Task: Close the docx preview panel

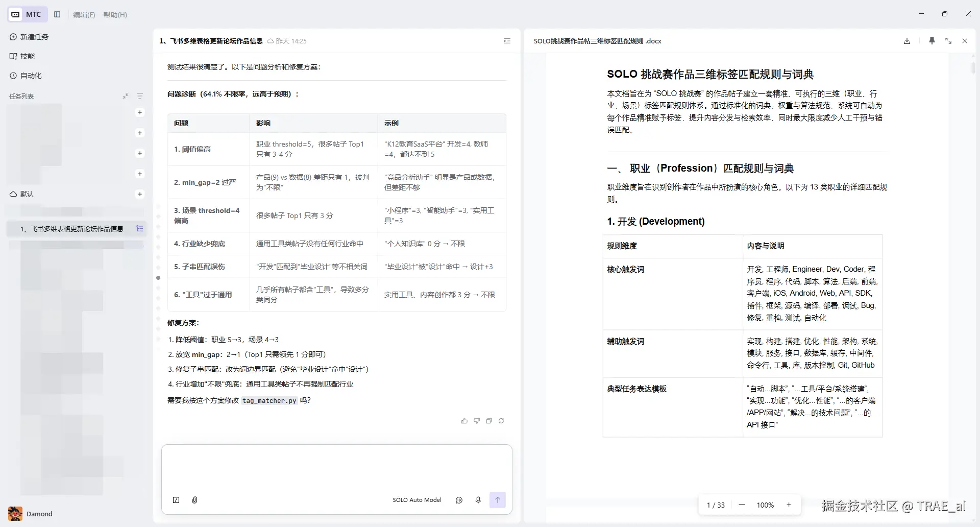Action: point(965,41)
